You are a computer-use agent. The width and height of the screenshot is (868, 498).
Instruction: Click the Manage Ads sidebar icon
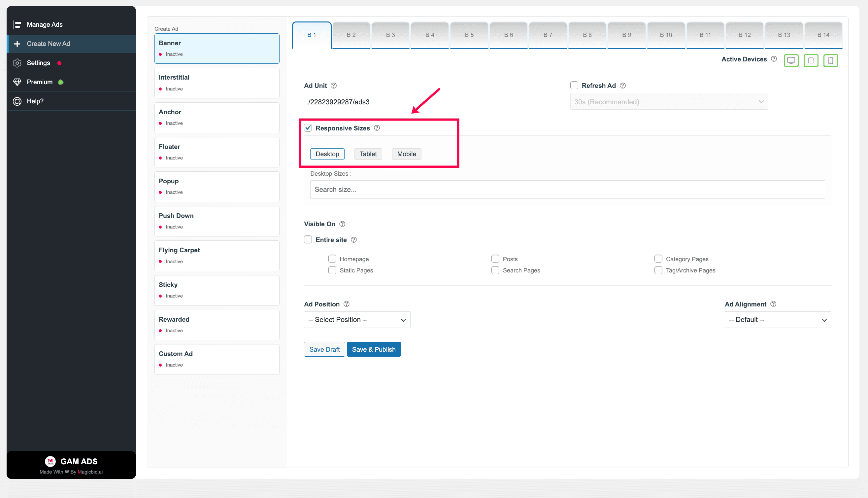pos(17,25)
